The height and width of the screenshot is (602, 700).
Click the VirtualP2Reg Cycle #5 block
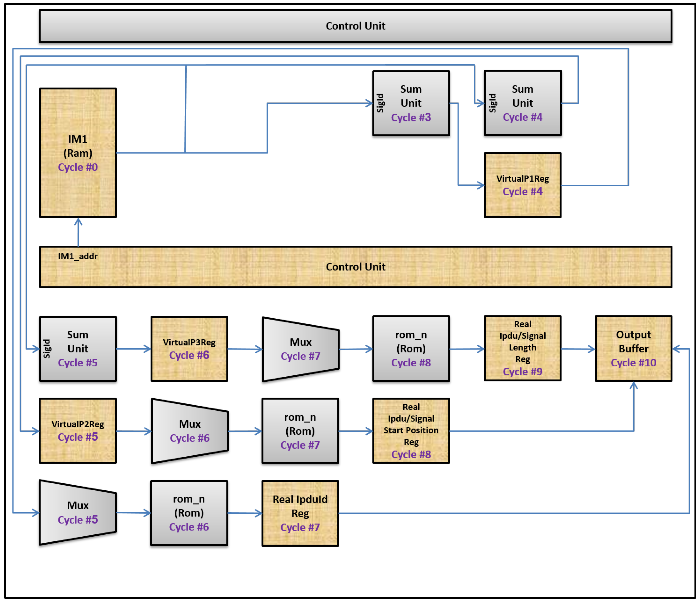coord(78,430)
